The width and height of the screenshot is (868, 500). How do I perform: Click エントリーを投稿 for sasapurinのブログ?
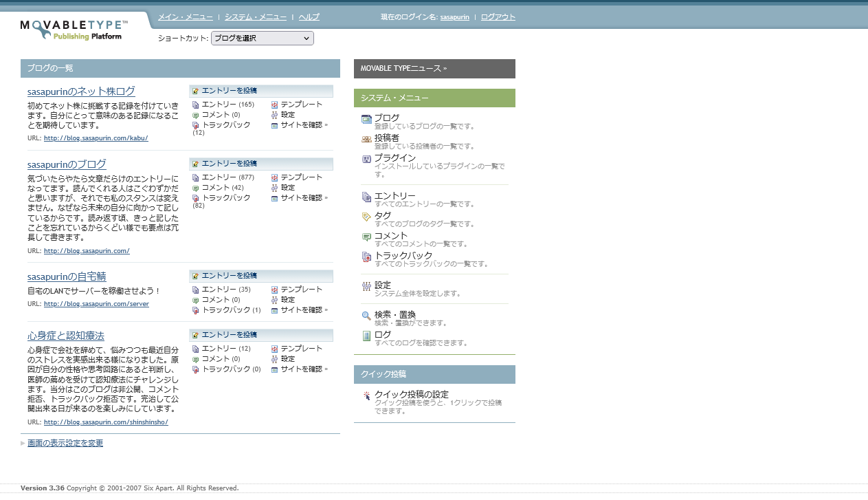pos(230,164)
